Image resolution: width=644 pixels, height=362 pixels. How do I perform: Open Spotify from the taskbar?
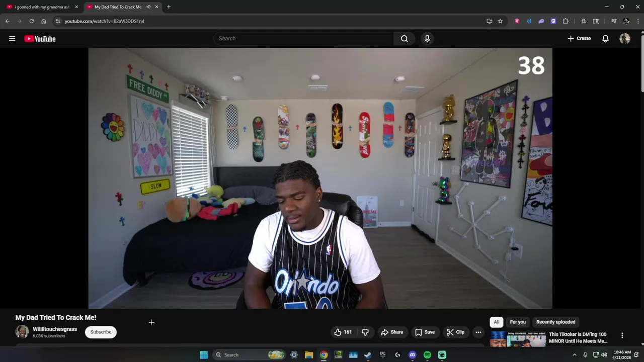click(427, 355)
